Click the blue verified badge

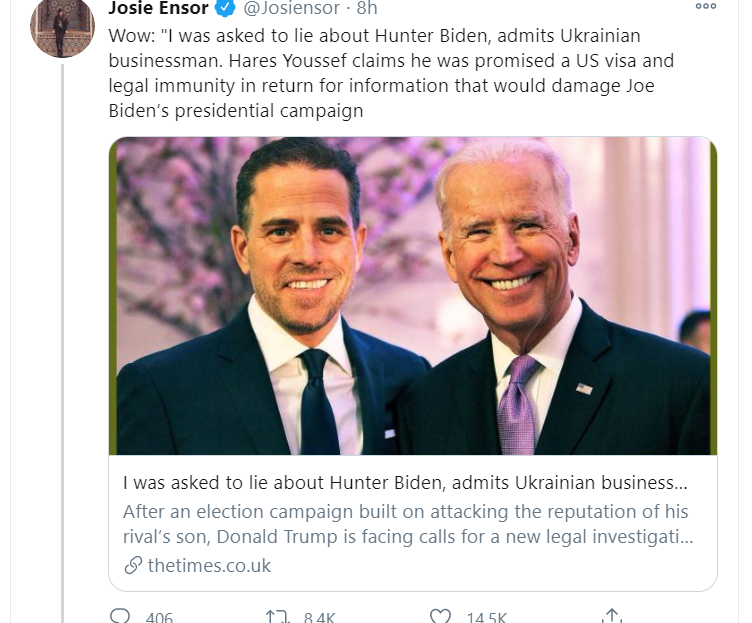point(225,10)
